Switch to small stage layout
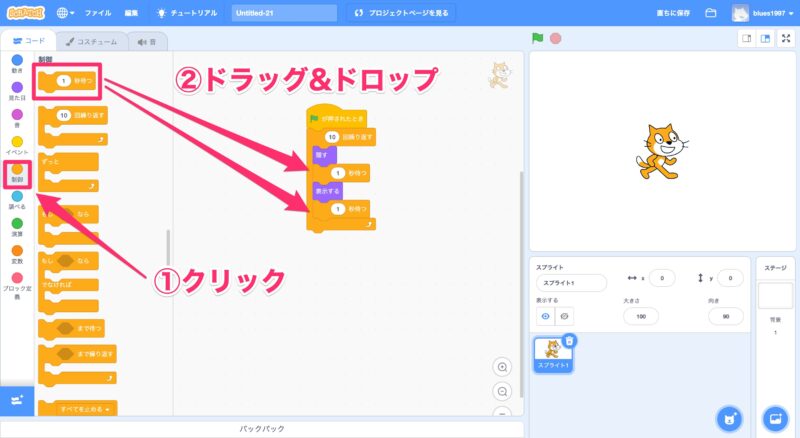 click(746, 39)
